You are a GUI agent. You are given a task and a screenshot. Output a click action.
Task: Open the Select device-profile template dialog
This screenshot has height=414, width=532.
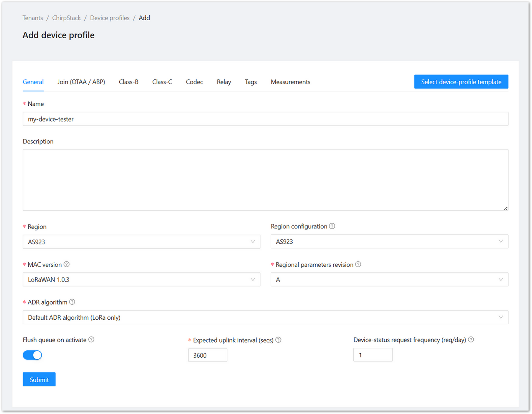coord(461,82)
